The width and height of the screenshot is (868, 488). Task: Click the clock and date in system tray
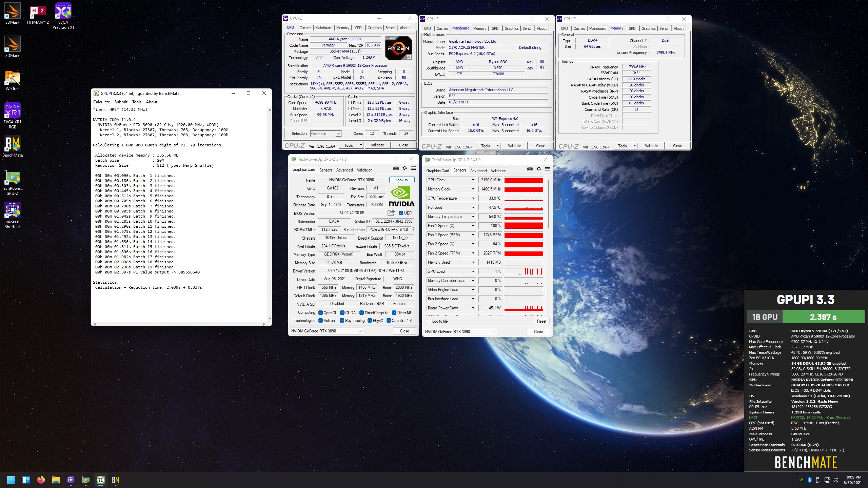852,480
